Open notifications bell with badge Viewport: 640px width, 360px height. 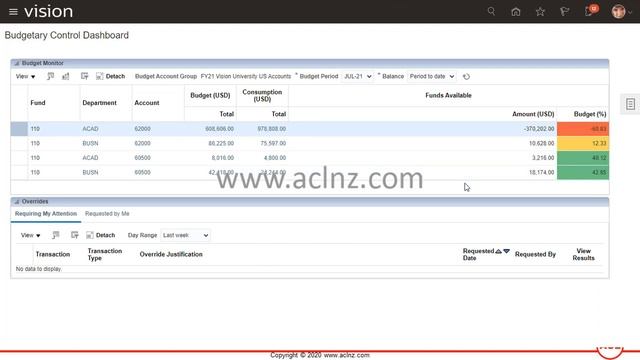coord(591,11)
